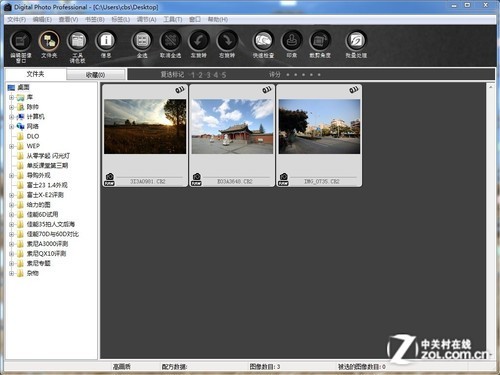Click the 桌面 desktop icon in tree
Image resolution: width=500 pixels, height=375 pixels.
tap(12, 88)
